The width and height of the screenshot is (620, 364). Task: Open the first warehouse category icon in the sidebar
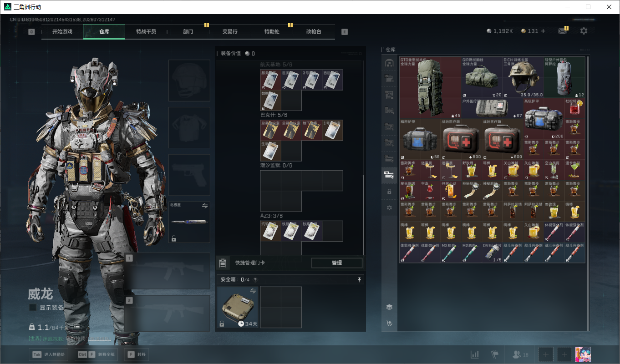[x=389, y=63]
